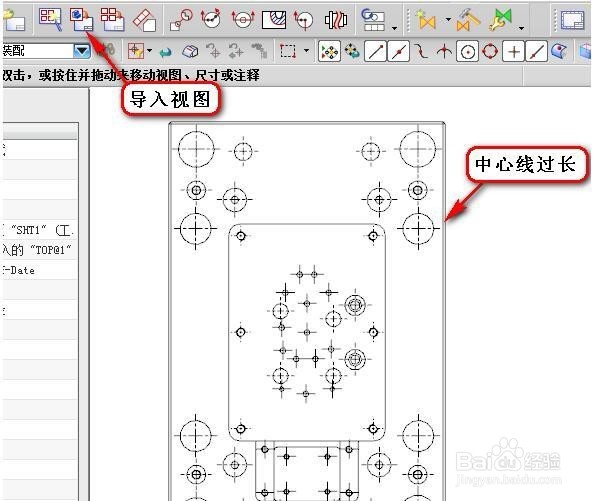
Task: Select the Section View tool
Action: 211,19
